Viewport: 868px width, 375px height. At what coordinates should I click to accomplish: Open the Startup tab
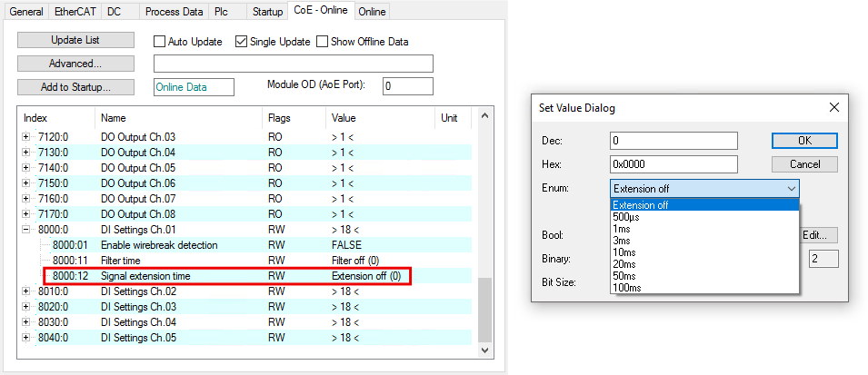click(x=267, y=11)
